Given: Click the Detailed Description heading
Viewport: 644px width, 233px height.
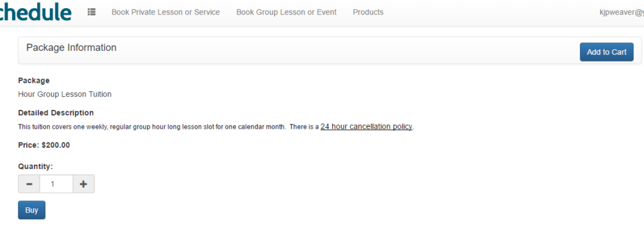Looking at the screenshot, I should point(56,113).
